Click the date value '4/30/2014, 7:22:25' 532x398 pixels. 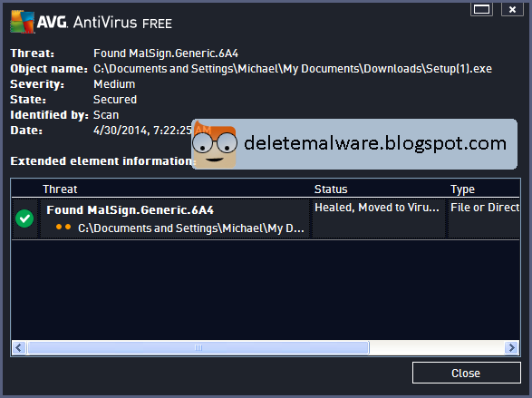(x=142, y=131)
